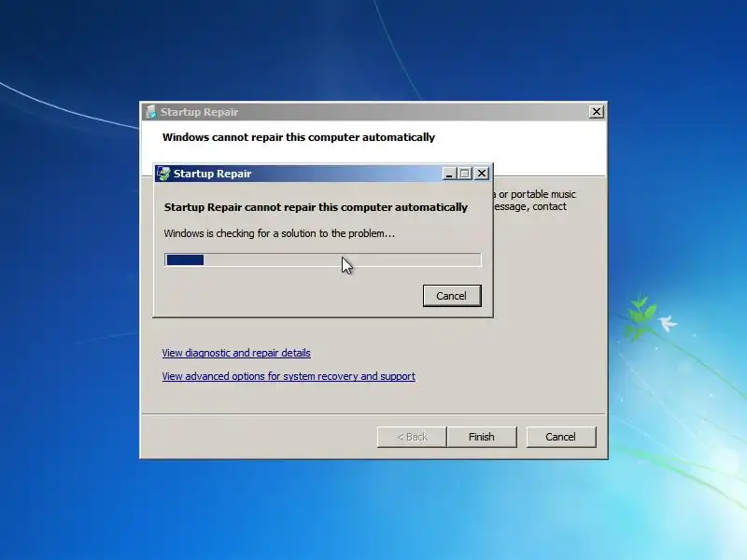Click the inner dialog's Startup Repair title text
This screenshot has width=747, height=560.
click(212, 174)
